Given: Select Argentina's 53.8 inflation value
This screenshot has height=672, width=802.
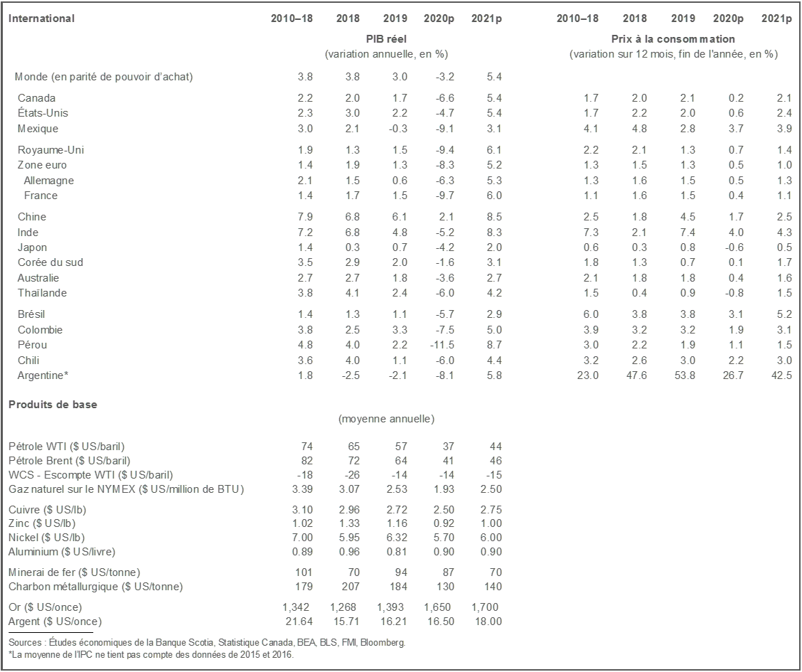Looking at the screenshot, I should point(683,375).
